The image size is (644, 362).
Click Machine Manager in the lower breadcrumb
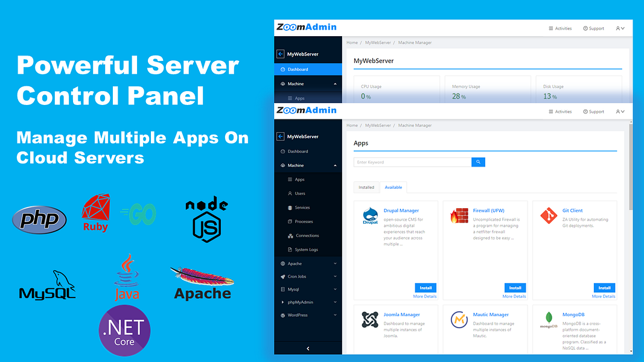point(415,125)
